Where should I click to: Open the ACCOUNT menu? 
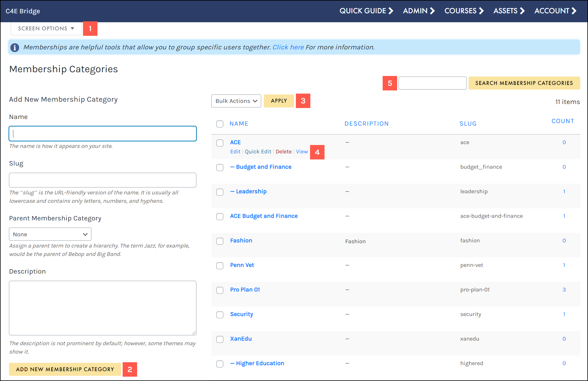coord(555,11)
